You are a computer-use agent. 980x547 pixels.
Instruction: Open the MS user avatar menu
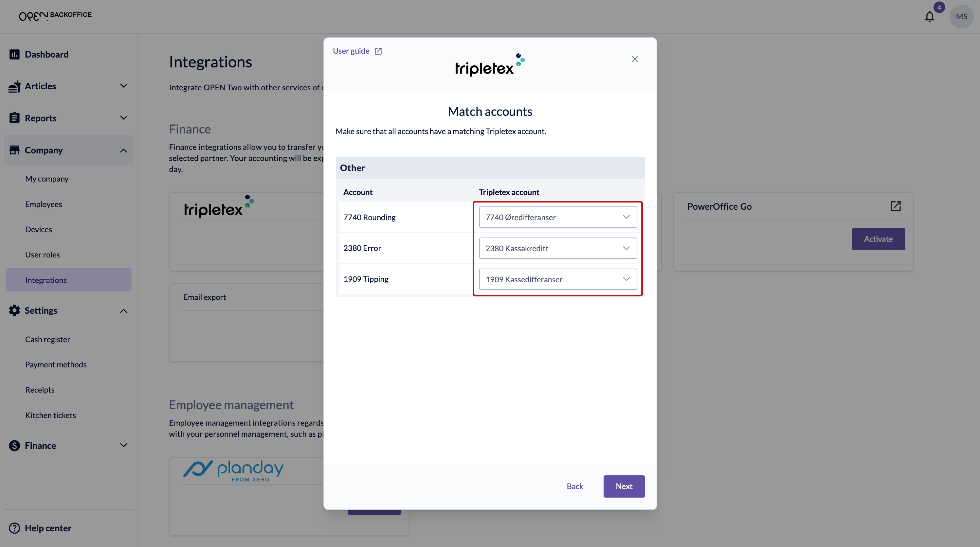point(961,17)
